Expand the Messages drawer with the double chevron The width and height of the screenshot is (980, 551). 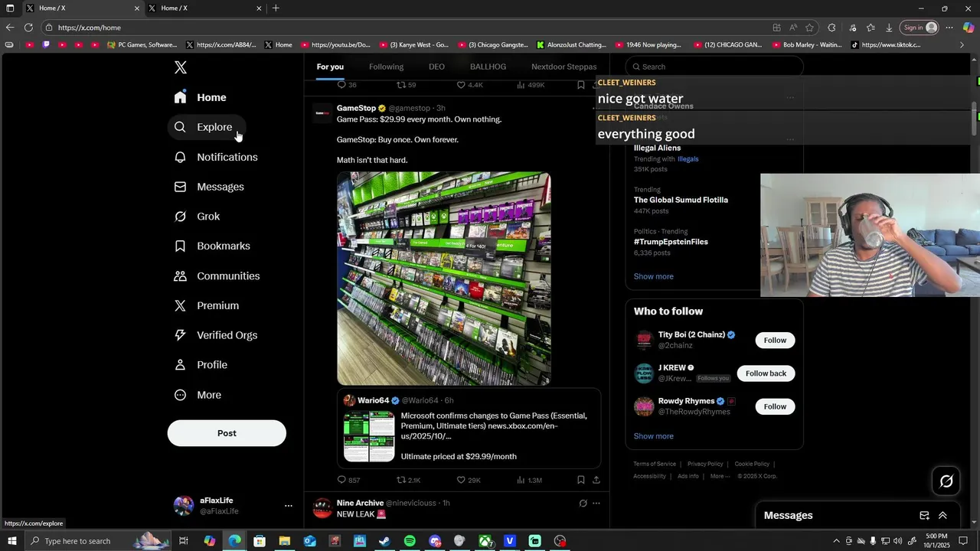point(942,516)
